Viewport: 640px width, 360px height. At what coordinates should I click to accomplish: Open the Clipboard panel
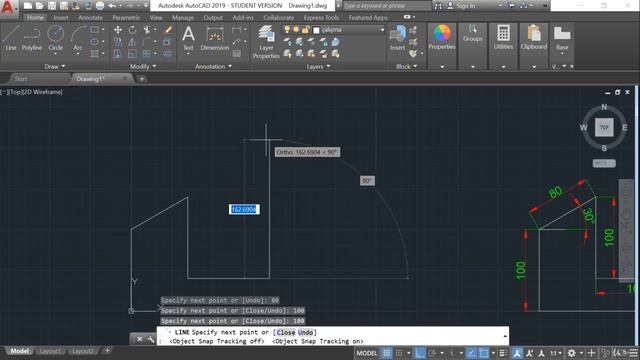tap(534, 38)
